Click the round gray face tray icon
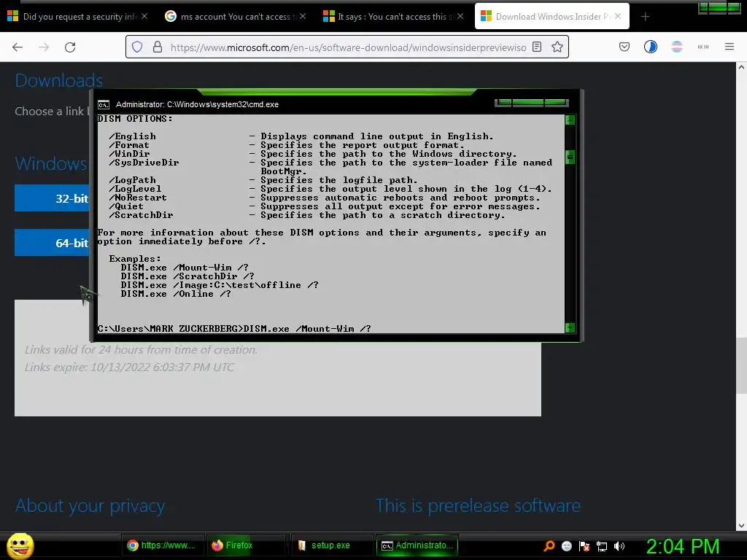The width and height of the screenshot is (747, 560). point(566,545)
